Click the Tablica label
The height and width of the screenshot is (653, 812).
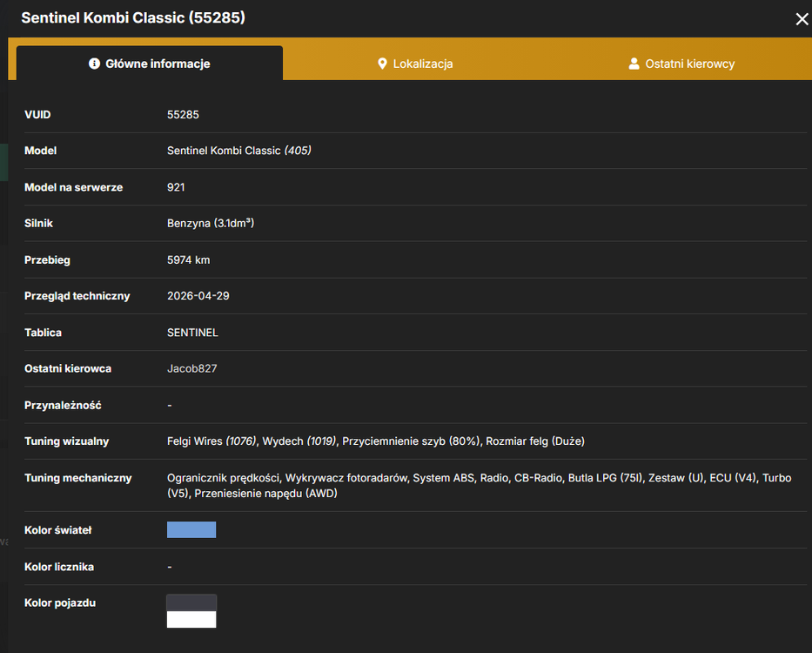(43, 333)
